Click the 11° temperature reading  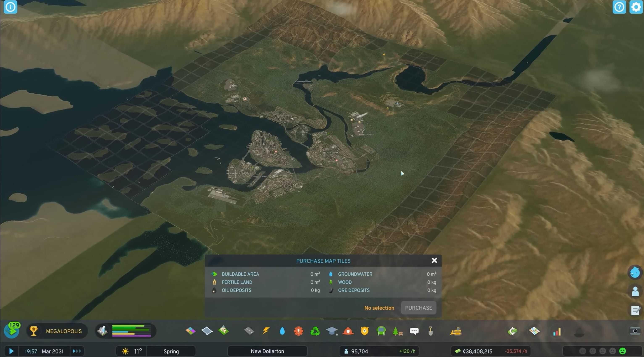point(138,351)
